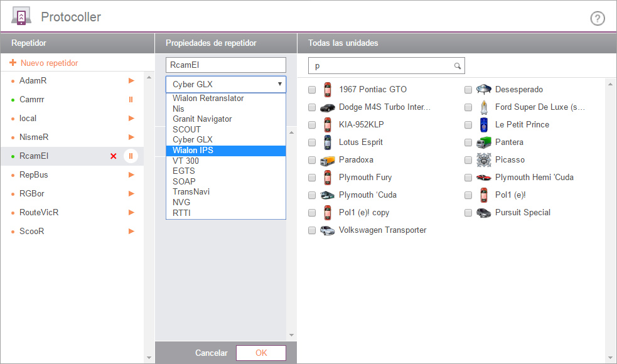Open the help question mark icon
The image size is (617, 364).
(598, 18)
